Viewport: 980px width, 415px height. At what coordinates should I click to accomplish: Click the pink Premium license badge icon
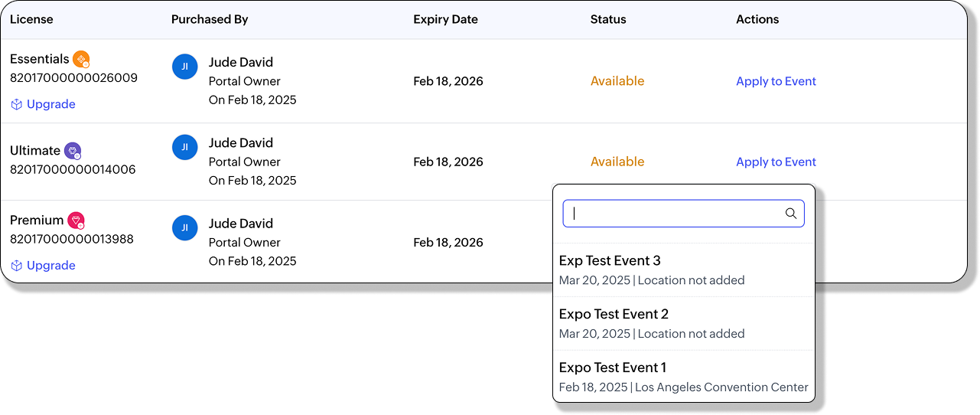tap(76, 221)
